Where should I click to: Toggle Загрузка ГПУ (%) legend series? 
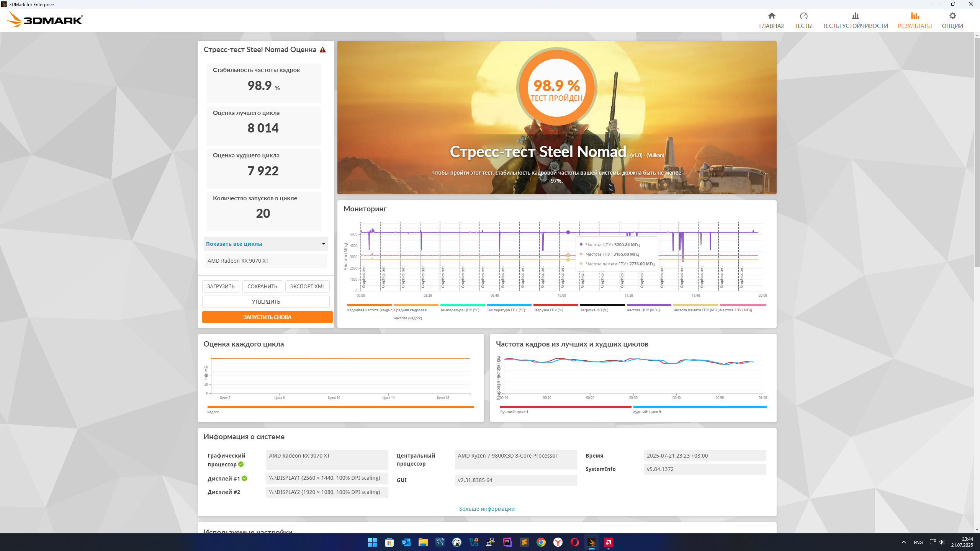tap(548, 310)
